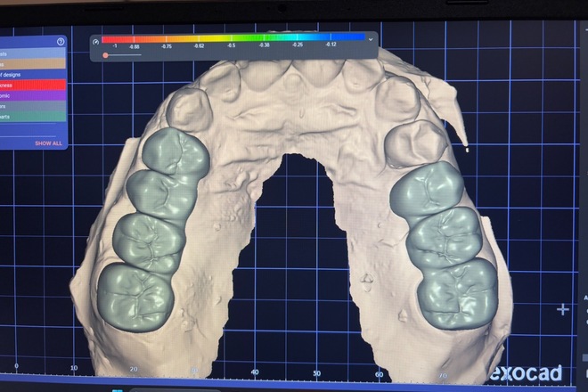Click the gauge icon beside color scale
The height and width of the screenshot is (392, 588).
[95, 40]
